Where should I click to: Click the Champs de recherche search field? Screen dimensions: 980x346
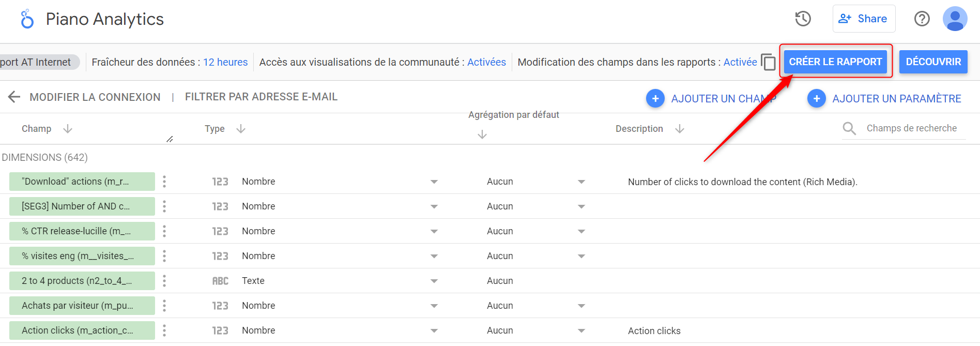point(911,128)
